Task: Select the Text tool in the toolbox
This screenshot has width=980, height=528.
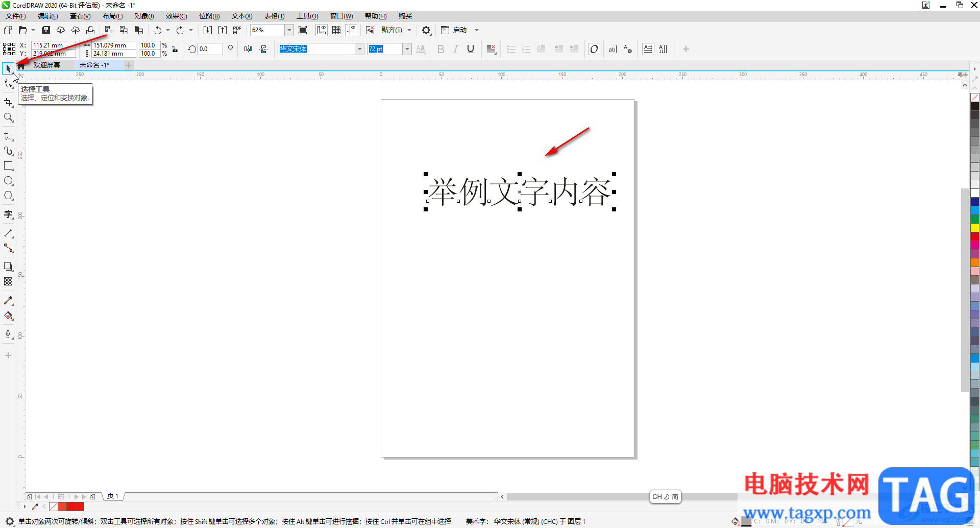Action: pos(8,214)
